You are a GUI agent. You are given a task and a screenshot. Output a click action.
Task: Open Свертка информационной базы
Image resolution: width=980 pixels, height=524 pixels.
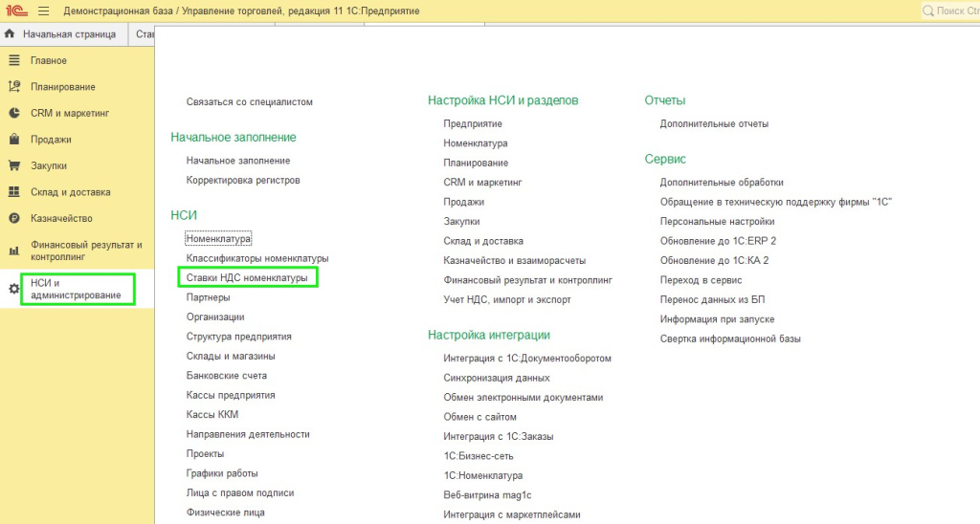730,338
